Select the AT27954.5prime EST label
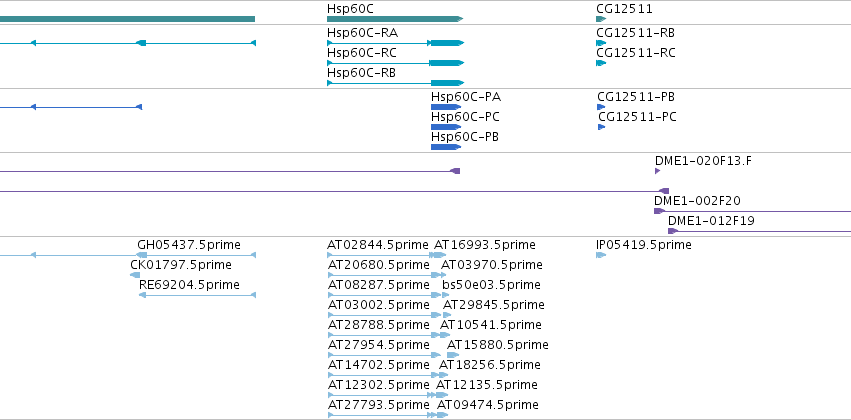851x420 pixels. tap(379, 346)
